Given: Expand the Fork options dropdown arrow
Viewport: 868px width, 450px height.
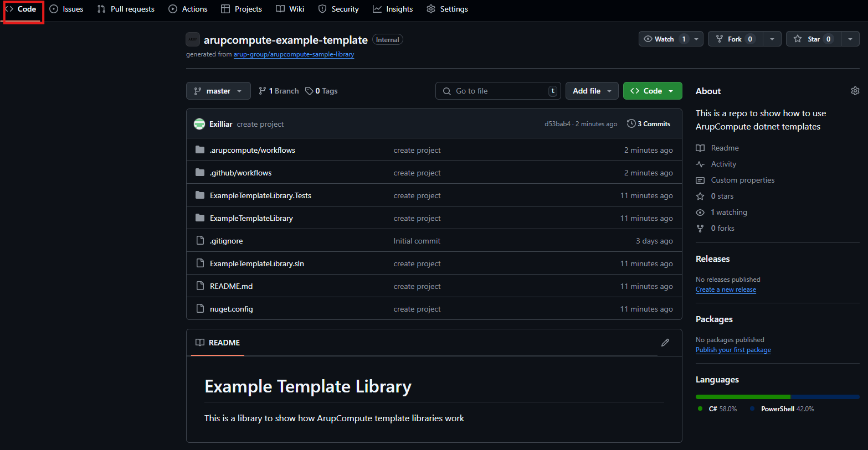Looking at the screenshot, I should tap(772, 39).
